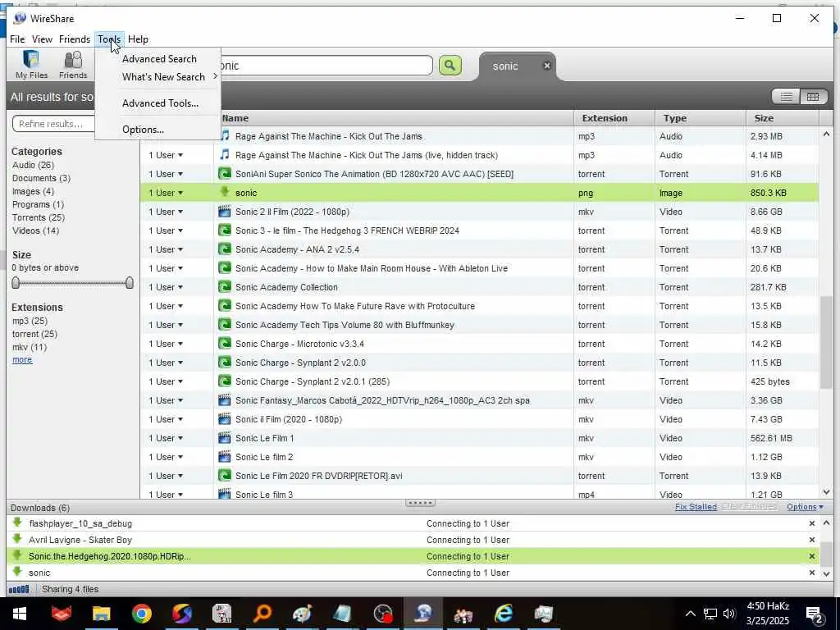Click the right size slider handle
Image resolution: width=840 pixels, height=630 pixels.
129,283
